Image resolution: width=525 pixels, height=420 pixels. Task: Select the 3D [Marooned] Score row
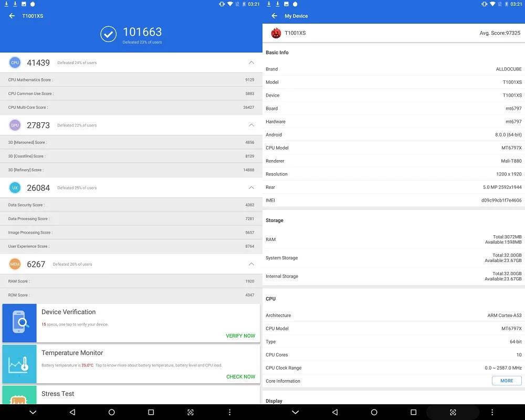131,142
